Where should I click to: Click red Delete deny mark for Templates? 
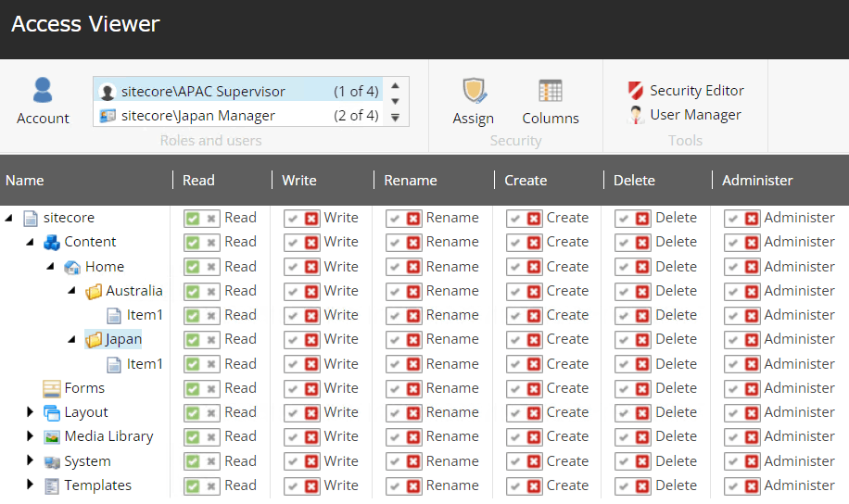[642, 486]
